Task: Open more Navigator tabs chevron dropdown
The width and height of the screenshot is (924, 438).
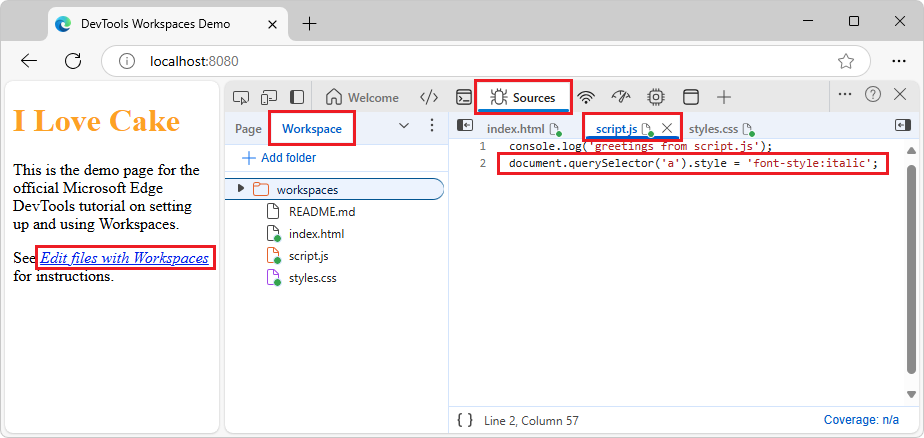Action: [x=404, y=126]
